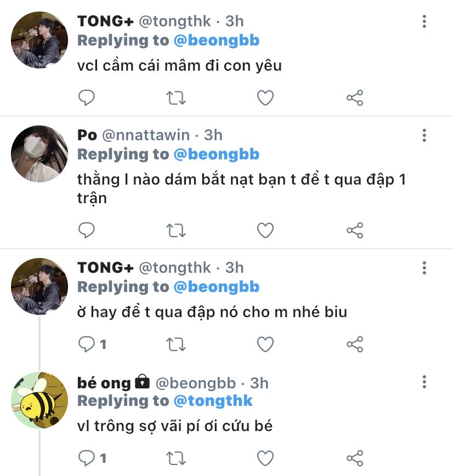Reply to "ờ hay để t qua" tweet

tap(87, 344)
